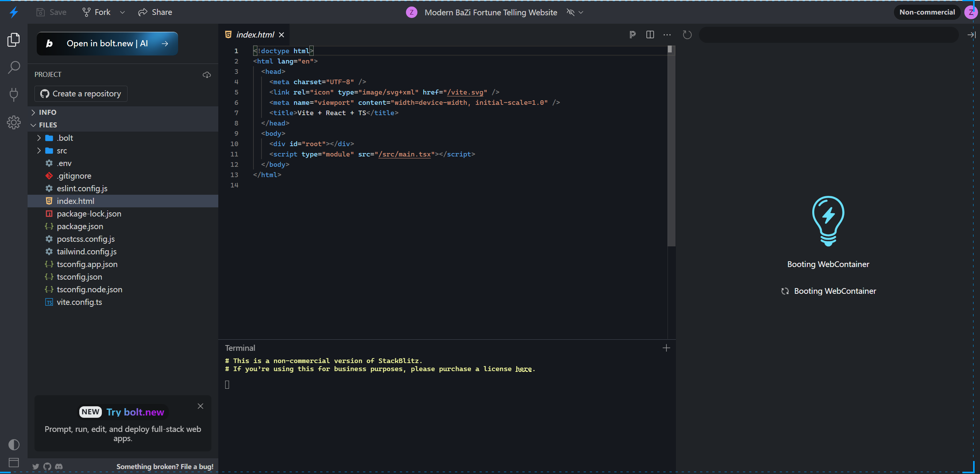
Task: Click the Prettier format icon
Action: coord(632,35)
